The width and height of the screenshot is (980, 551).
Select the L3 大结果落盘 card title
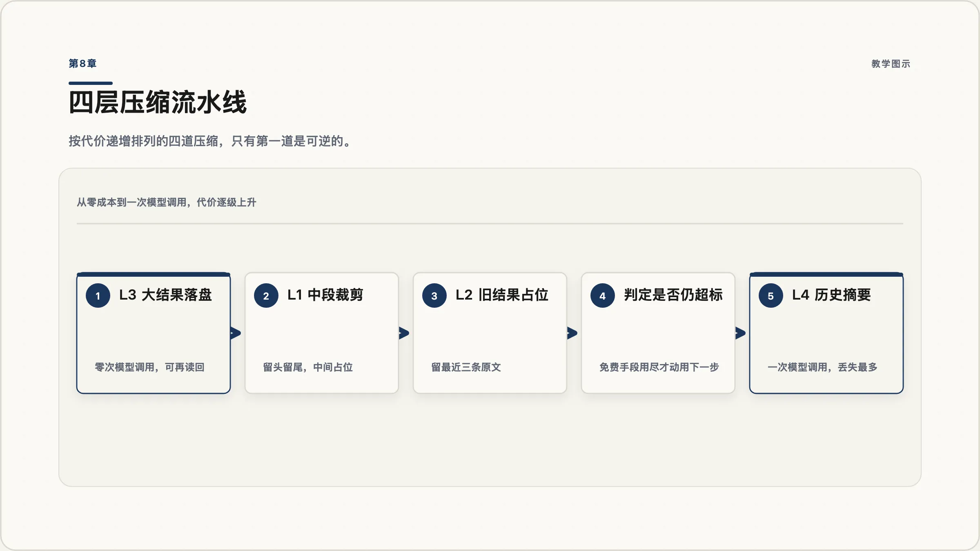click(x=165, y=295)
